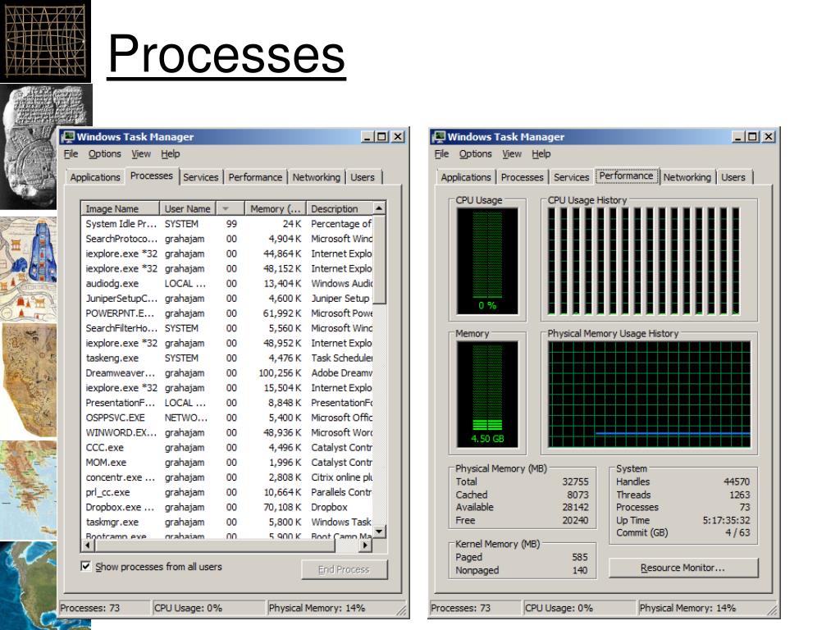Select WINWORD.EX... process row

click(x=227, y=433)
